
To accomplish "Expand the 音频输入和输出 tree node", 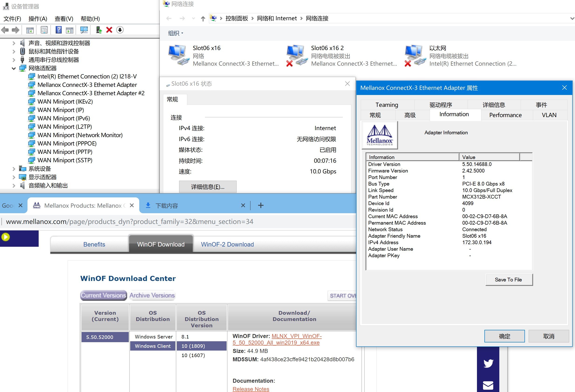I will point(14,186).
